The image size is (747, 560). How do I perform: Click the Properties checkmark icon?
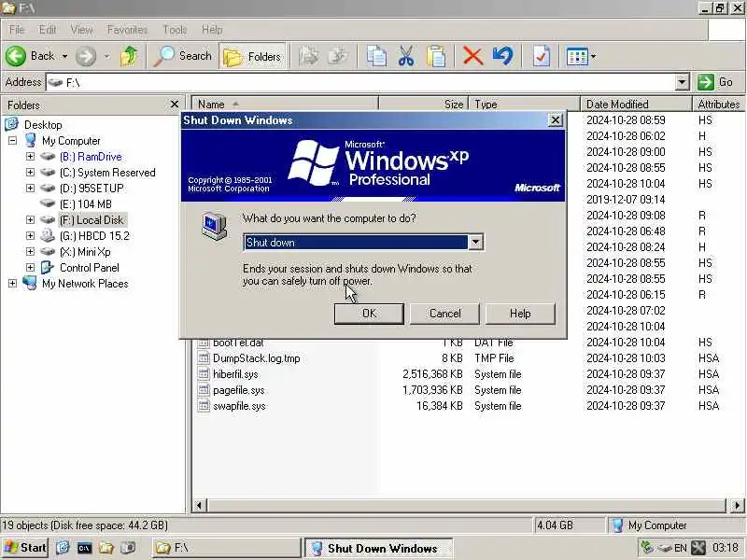[542, 56]
